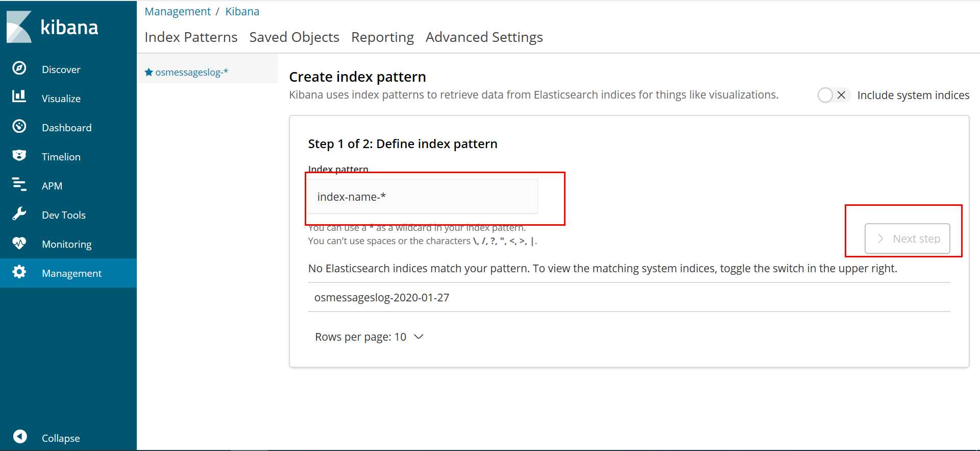Screen dimensions: 980x451
Task: Open Timelion via bear face icon
Action: [19, 155]
